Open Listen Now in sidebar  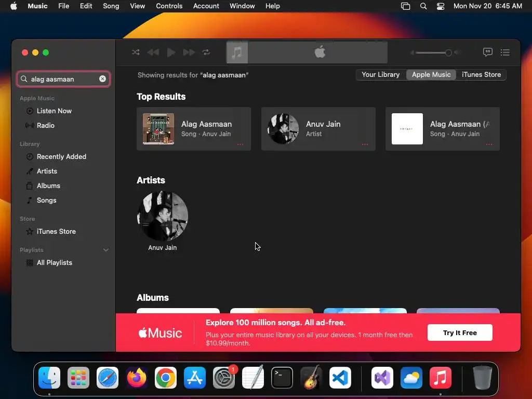coord(54,111)
